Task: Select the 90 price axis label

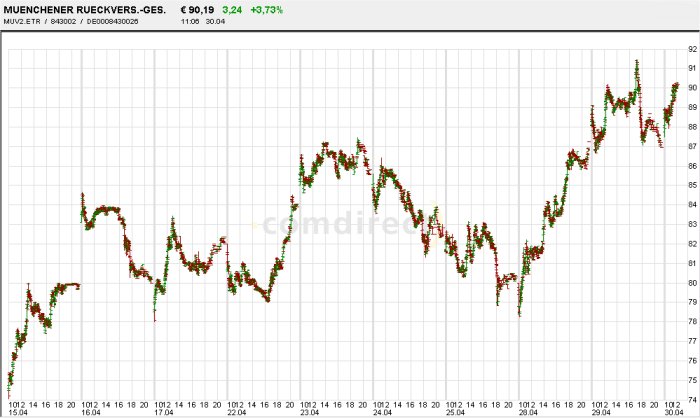Action: [692, 88]
